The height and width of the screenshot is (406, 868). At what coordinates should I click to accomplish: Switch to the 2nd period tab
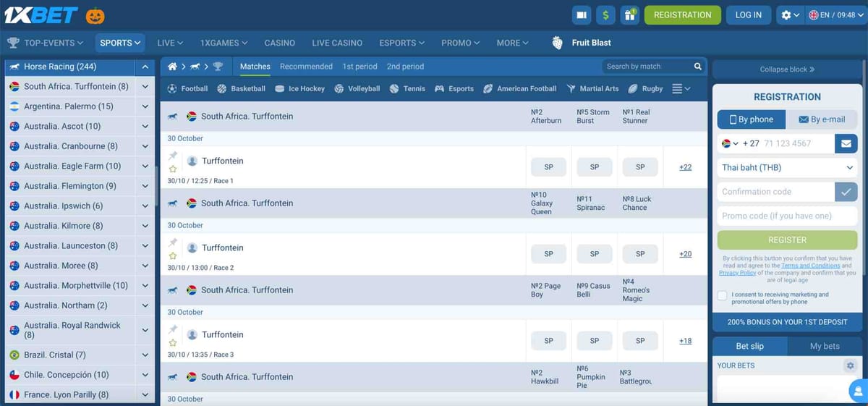point(405,67)
